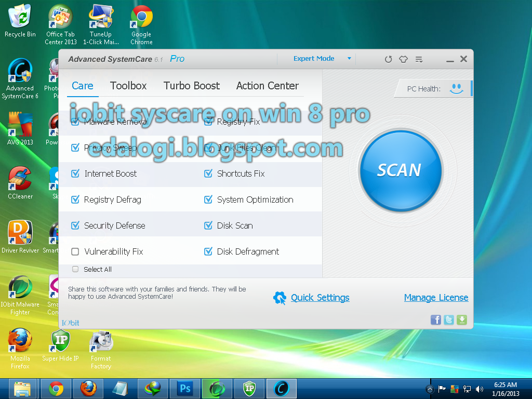This screenshot has width=532, height=399.
Task: Open Photoshop from the taskbar
Action: tap(185, 389)
